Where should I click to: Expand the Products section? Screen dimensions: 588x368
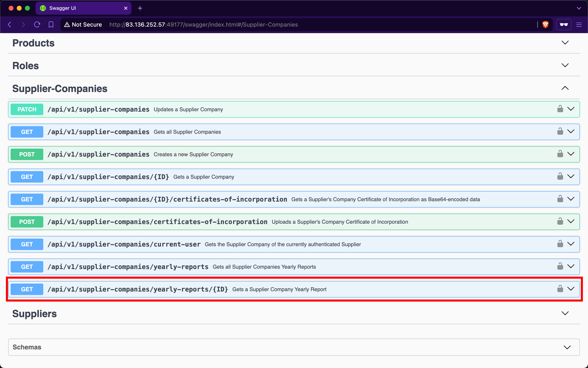[565, 43]
